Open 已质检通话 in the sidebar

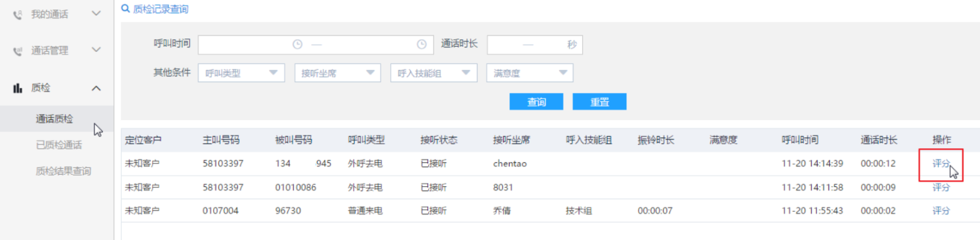click(59, 145)
